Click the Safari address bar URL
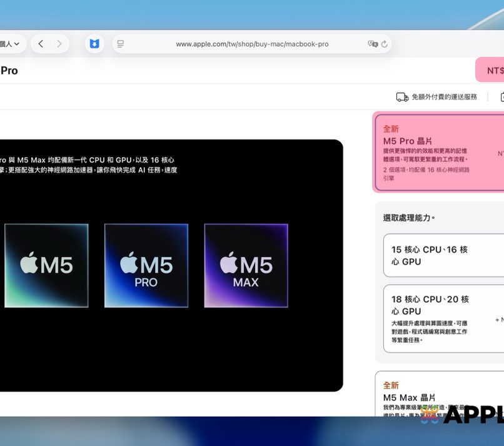The image size is (504, 446). [x=252, y=44]
